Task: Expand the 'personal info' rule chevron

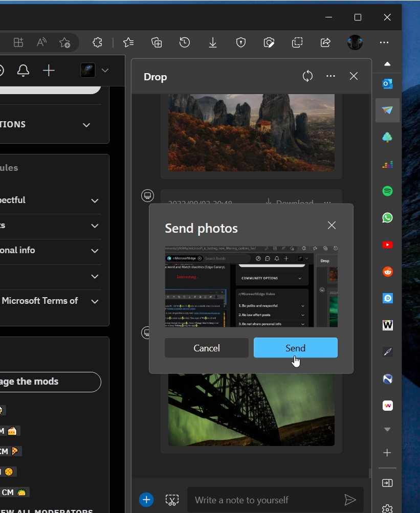Action: (95, 251)
